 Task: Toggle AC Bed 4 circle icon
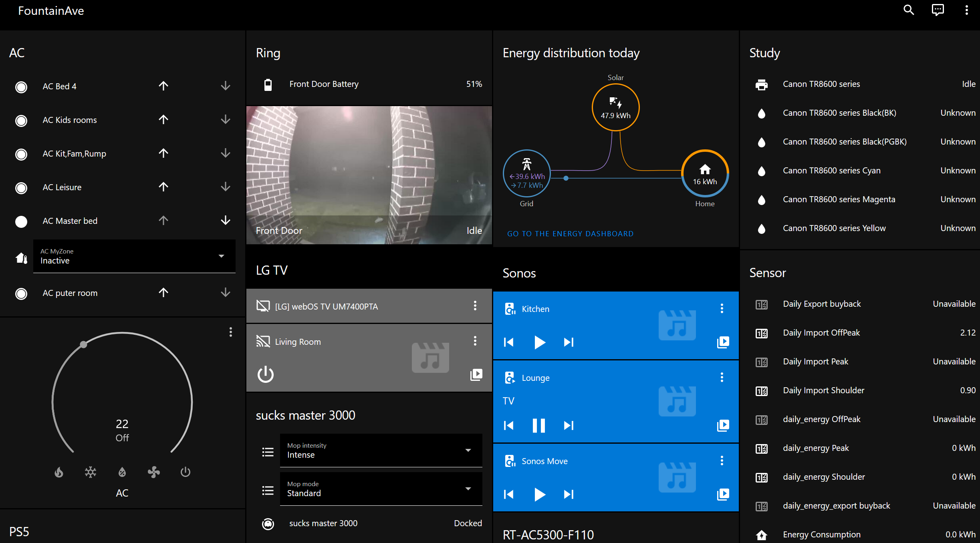21,87
